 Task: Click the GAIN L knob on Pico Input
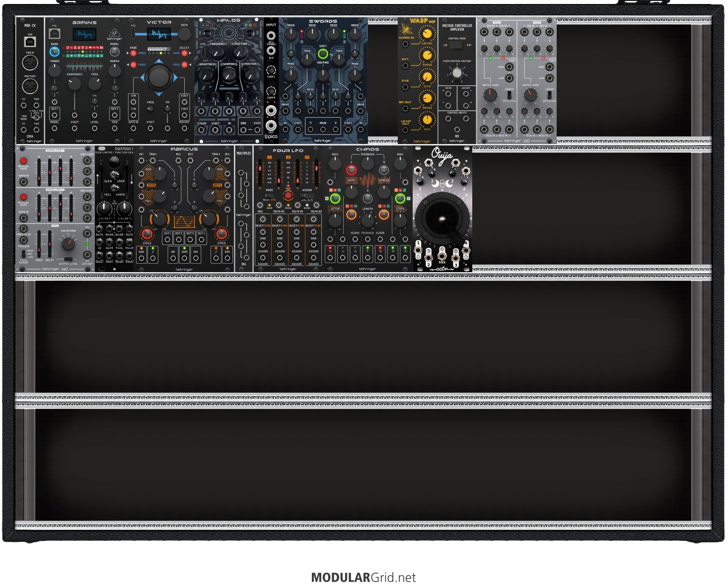coord(271,70)
